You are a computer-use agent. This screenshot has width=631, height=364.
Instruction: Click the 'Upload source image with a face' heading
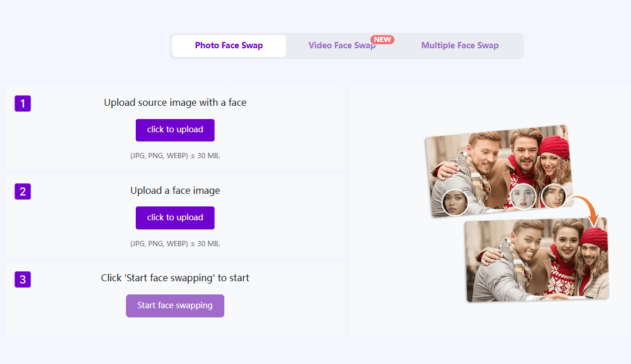(x=175, y=103)
